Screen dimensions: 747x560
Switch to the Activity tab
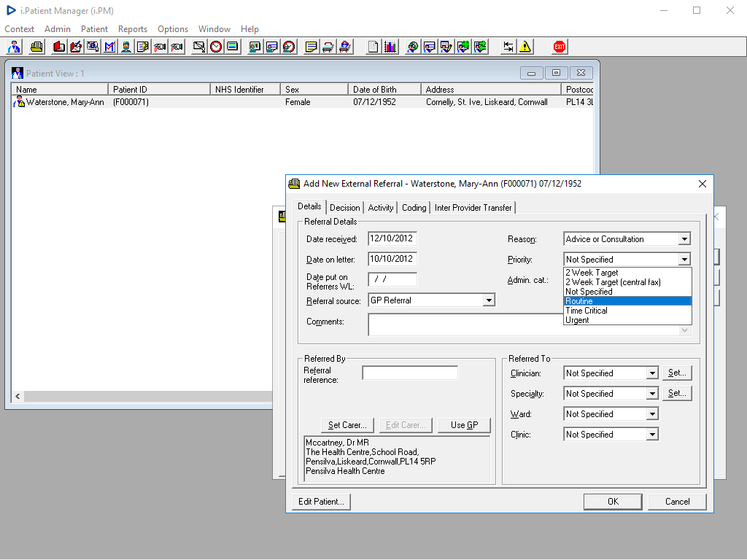click(381, 208)
